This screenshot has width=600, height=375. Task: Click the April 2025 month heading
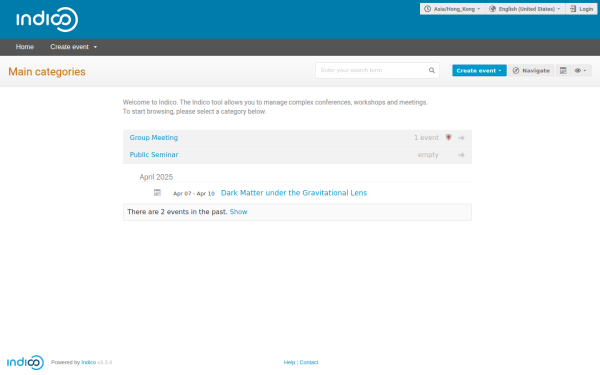(156, 177)
